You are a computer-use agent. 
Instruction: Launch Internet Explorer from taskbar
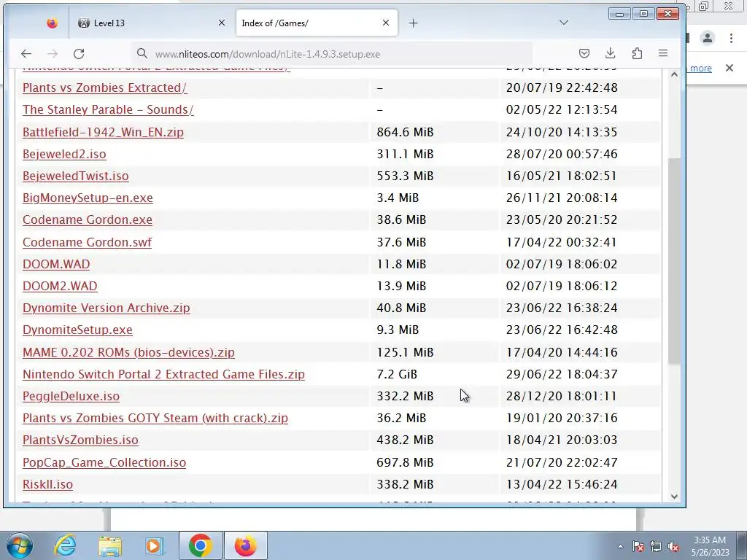click(65, 545)
